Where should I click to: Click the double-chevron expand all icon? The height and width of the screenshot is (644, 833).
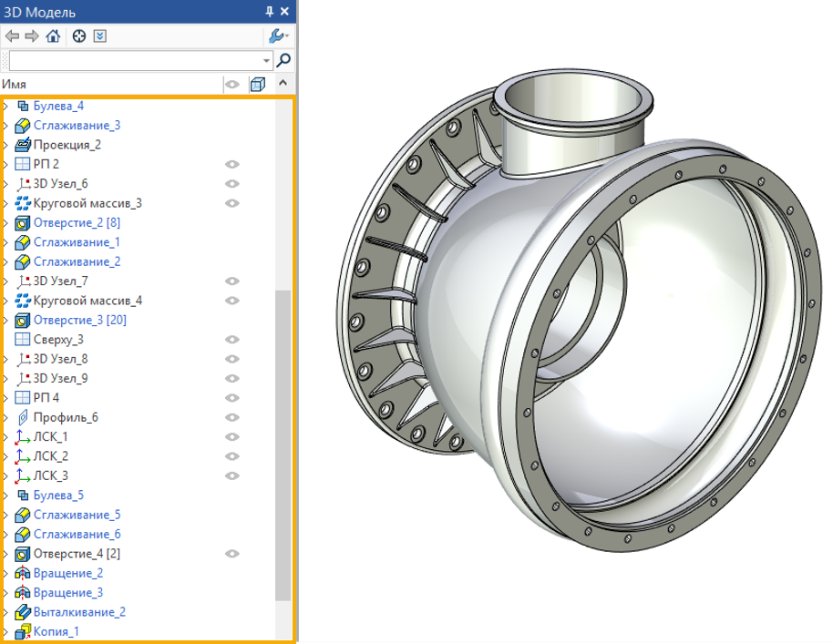pyautogui.click(x=100, y=36)
